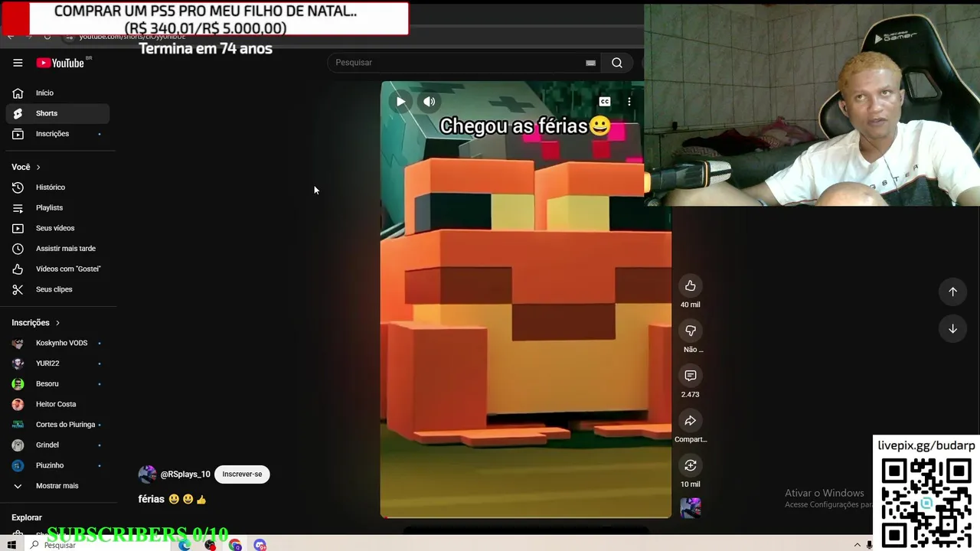Toggle closed captions on the Short
The image size is (980, 551).
605,101
